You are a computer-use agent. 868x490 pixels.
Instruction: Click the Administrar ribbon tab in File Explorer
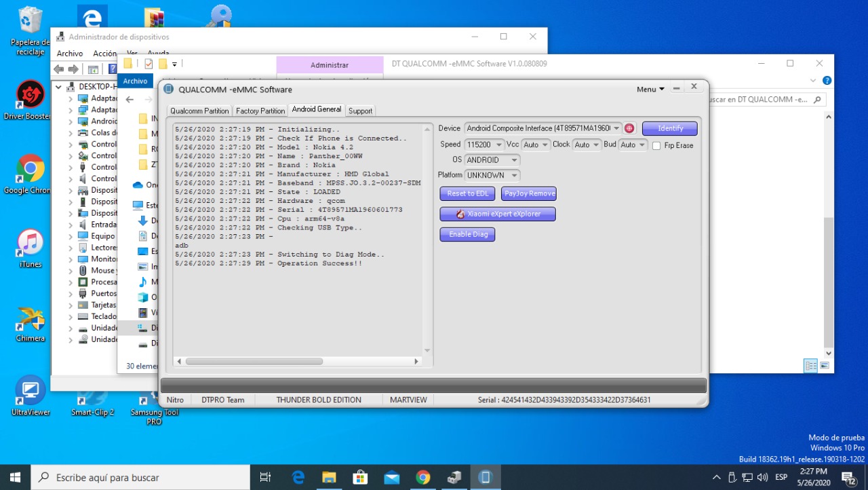[x=330, y=65]
